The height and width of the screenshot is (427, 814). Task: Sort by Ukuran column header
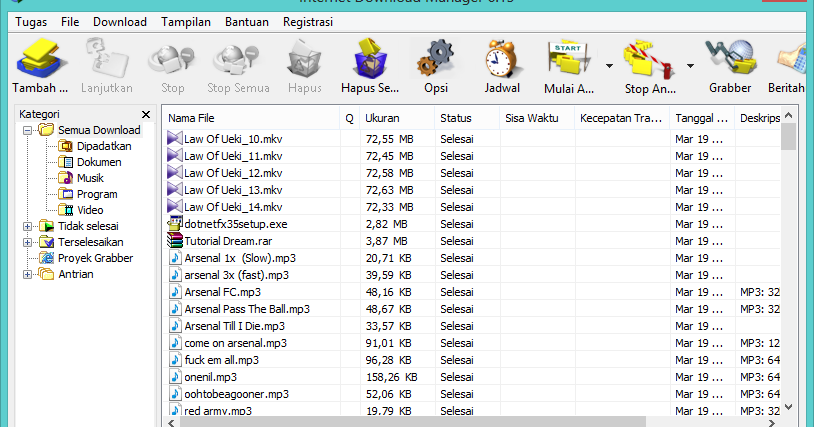(x=397, y=118)
